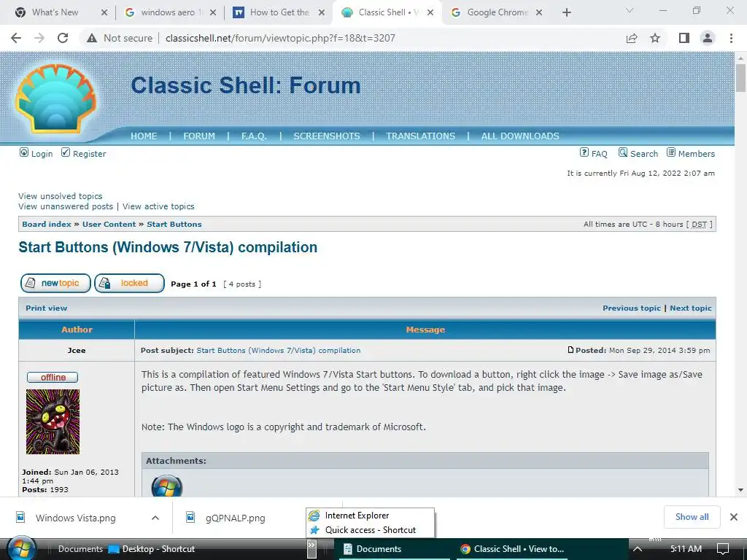Go to Next topic
Image resolution: width=747 pixels, height=560 pixels.
point(690,308)
